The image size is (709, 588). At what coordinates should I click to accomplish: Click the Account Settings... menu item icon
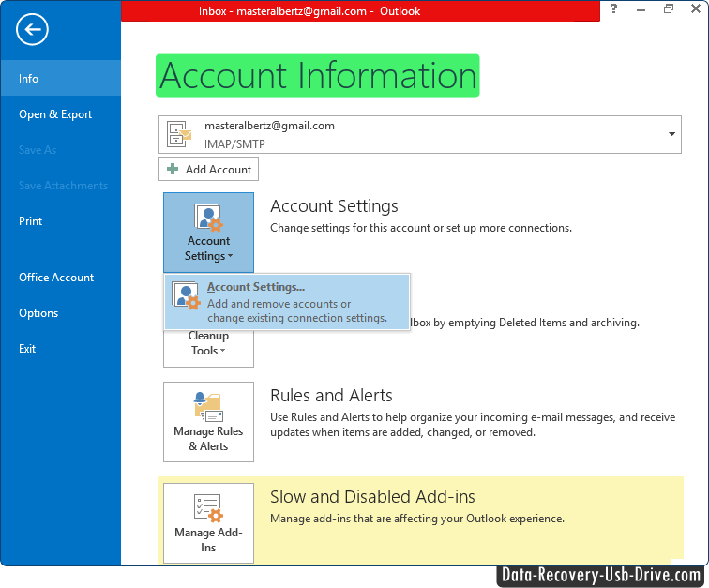[187, 295]
